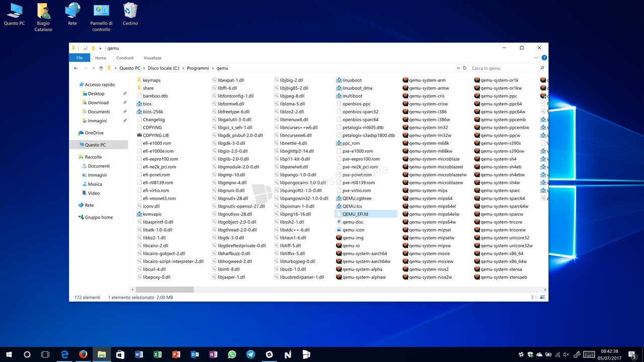The image size is (644, 362).
Task: Open quick access toolbar customize dropdown
Action: coord(100,48)
